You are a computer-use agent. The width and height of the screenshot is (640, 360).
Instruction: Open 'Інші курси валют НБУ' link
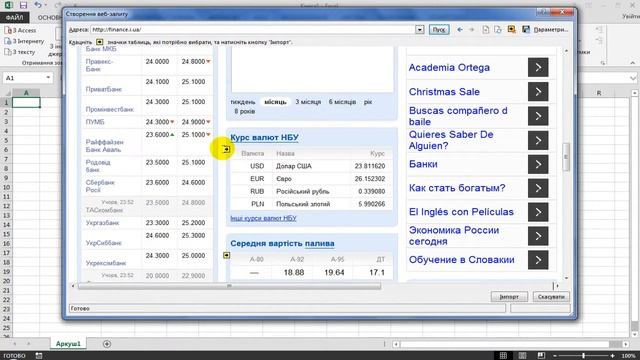pyautogui.click(x=263, y=218)
